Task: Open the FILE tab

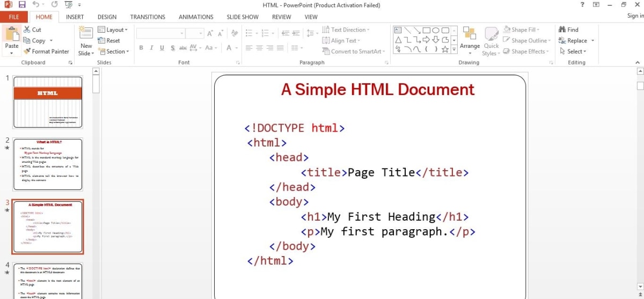Action: [x=14, y=17]
